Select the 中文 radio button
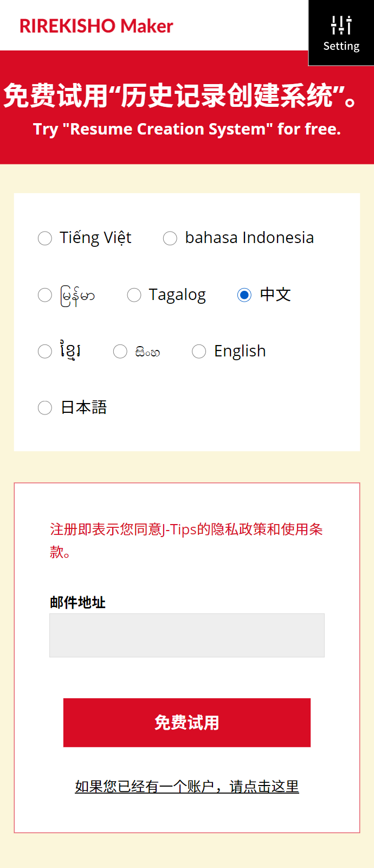 tap(244, 295)
